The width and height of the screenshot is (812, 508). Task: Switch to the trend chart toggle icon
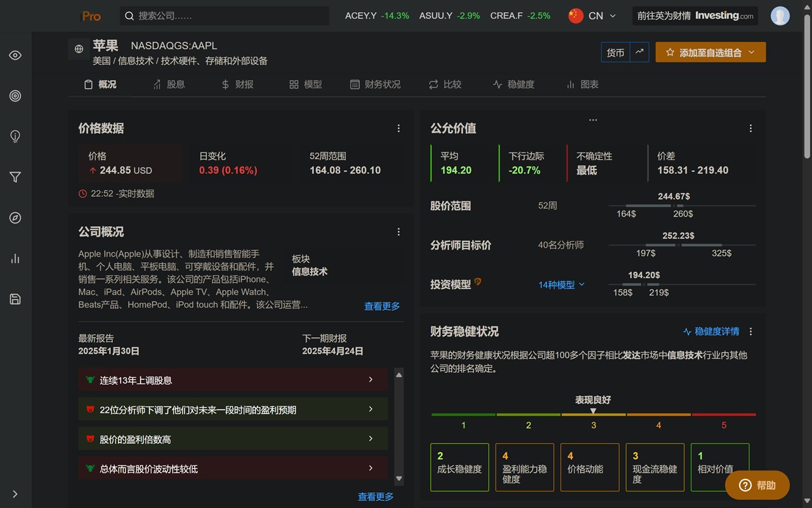coord(639,52)
